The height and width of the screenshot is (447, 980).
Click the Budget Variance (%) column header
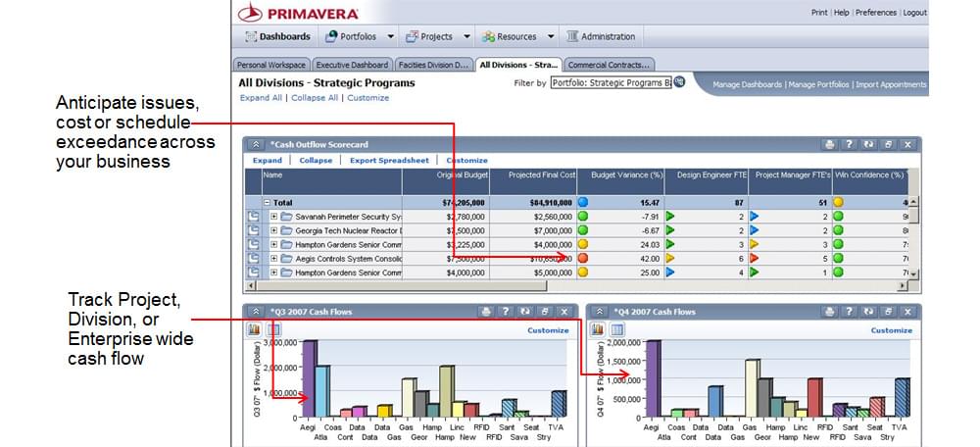point(620,181)
